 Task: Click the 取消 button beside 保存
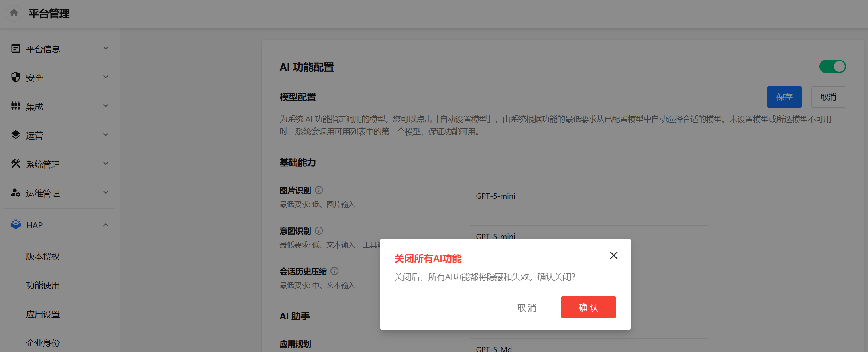[828, 97]
